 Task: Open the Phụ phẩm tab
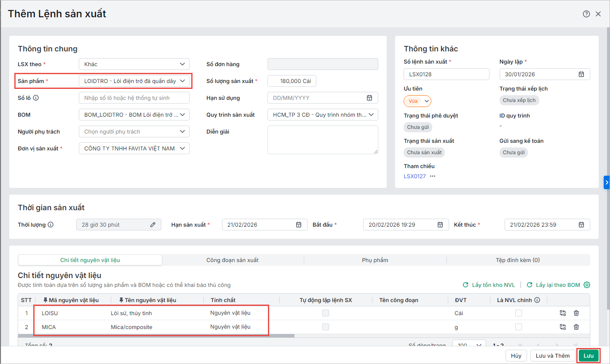click(375, 260)
